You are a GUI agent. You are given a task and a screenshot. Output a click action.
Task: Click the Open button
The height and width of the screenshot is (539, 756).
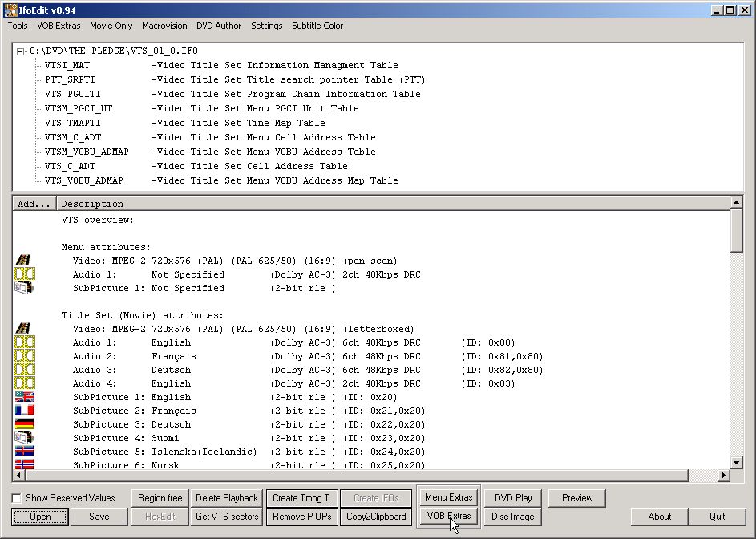click(40, 517)
